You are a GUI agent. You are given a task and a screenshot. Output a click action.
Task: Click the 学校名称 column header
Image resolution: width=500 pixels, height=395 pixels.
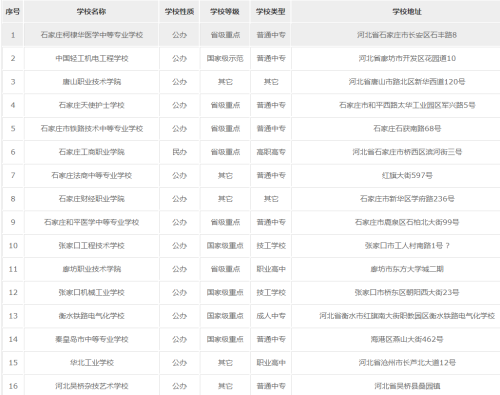click(91, 12)
